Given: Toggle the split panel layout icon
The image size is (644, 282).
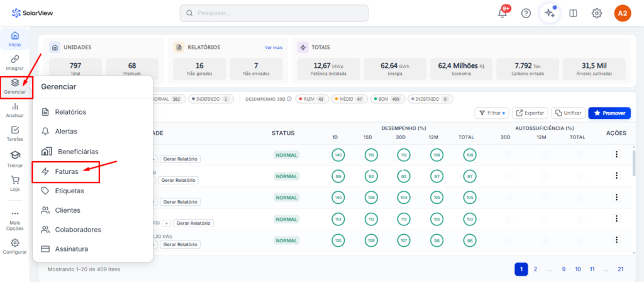Looking at the screenshot, I should 573,13.
